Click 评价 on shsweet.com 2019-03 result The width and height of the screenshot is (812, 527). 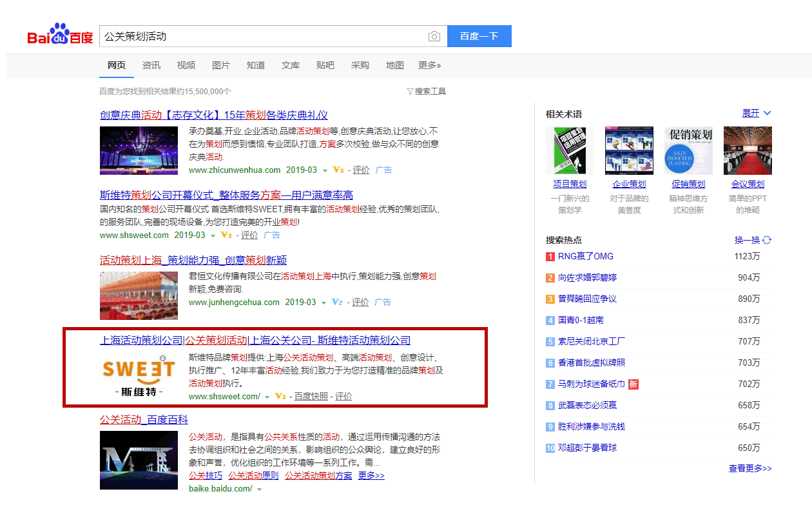249,235
